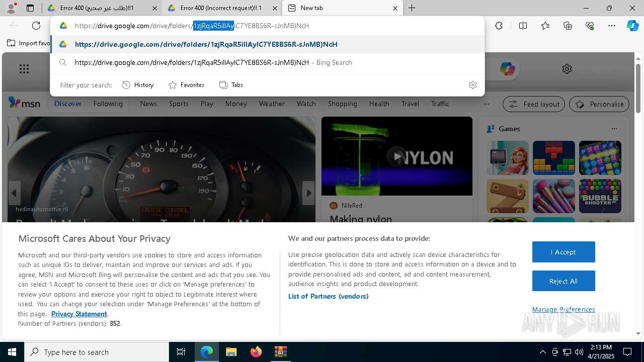Image resolution: width=644 pixels, height=362 pixels.
Task: Open the Watch category
Action: (x=306, y=104)
